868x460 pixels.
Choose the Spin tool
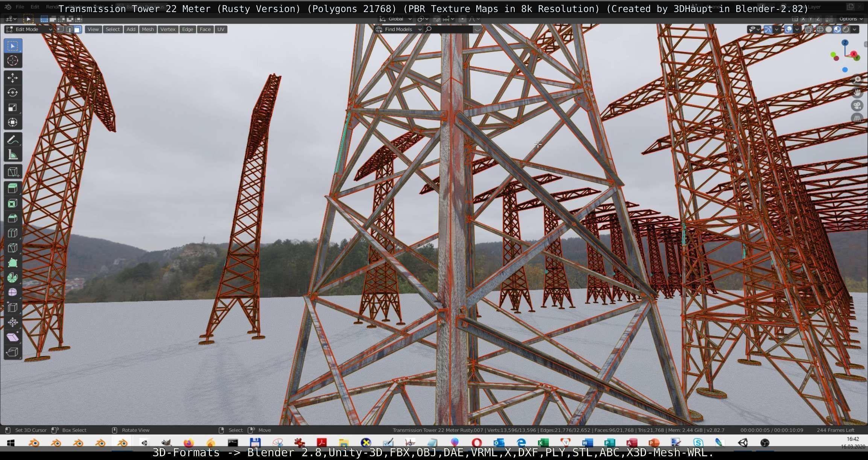click(x=13, y=277)
